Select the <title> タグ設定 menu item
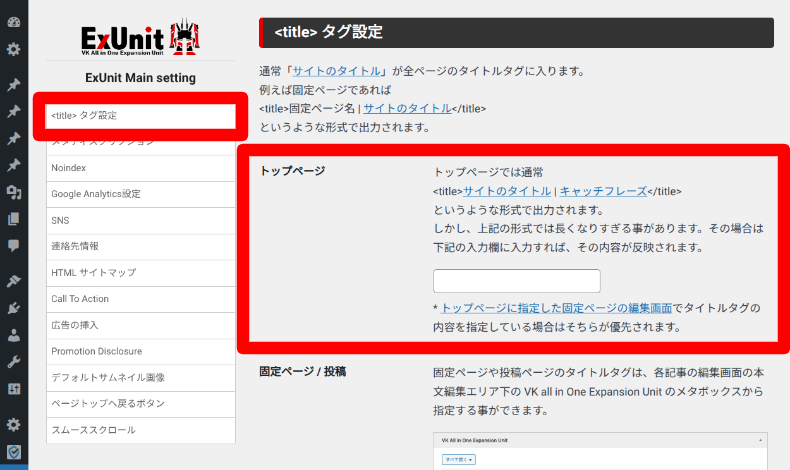This screenshot has height=470, width=790. [x=141, y=116]
